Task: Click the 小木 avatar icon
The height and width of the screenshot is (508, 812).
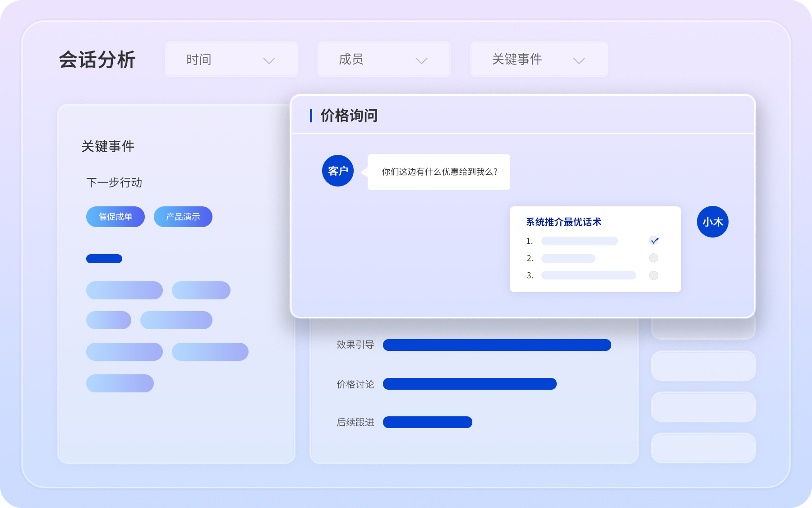Action: coord(712,222)
